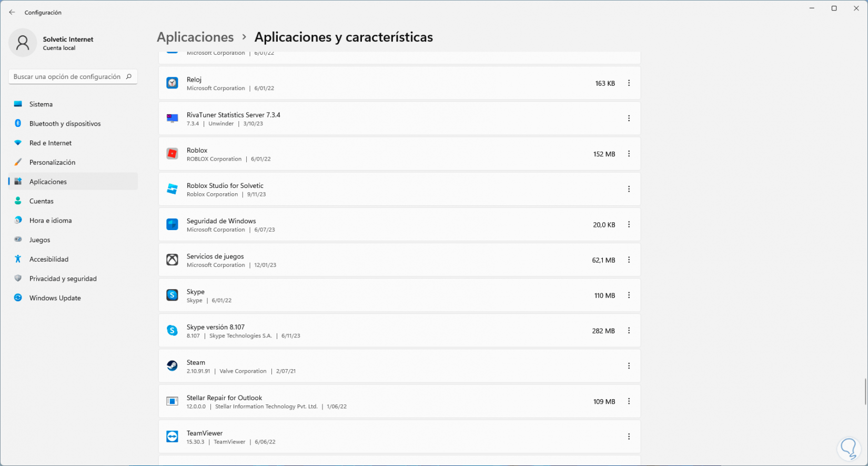Click the Servicios de juegos Xbox icon
868x466 pixels.
[172, 260]
